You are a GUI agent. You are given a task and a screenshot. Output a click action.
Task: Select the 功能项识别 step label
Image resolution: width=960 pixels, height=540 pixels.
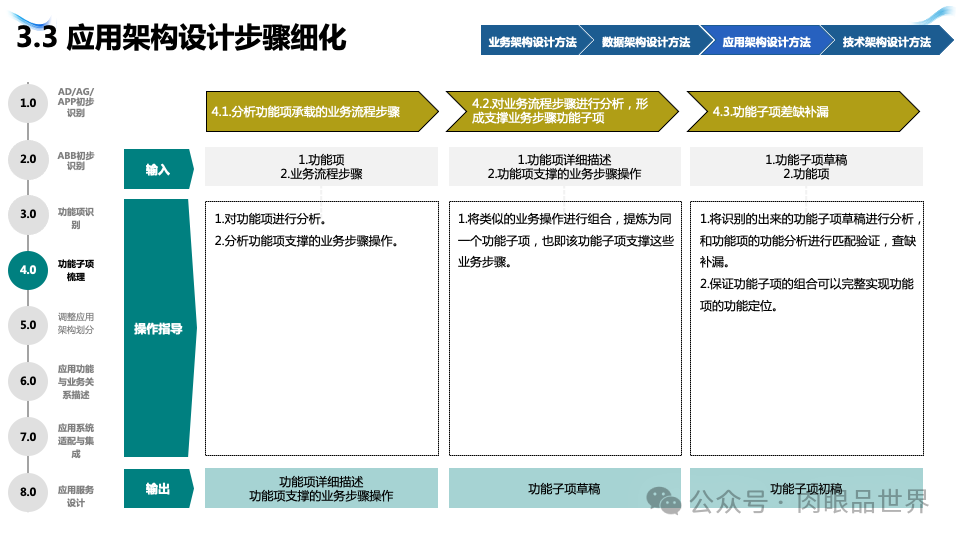tap(76, 218)
